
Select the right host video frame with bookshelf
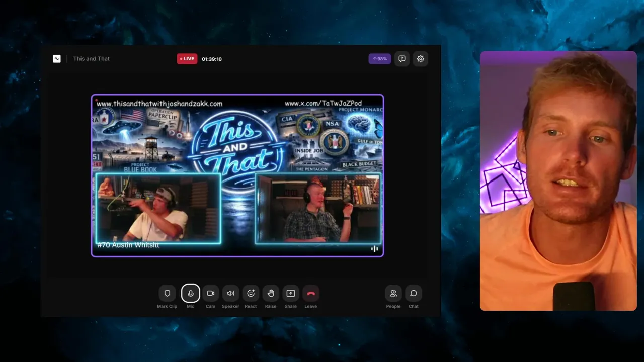click(318, 208)
